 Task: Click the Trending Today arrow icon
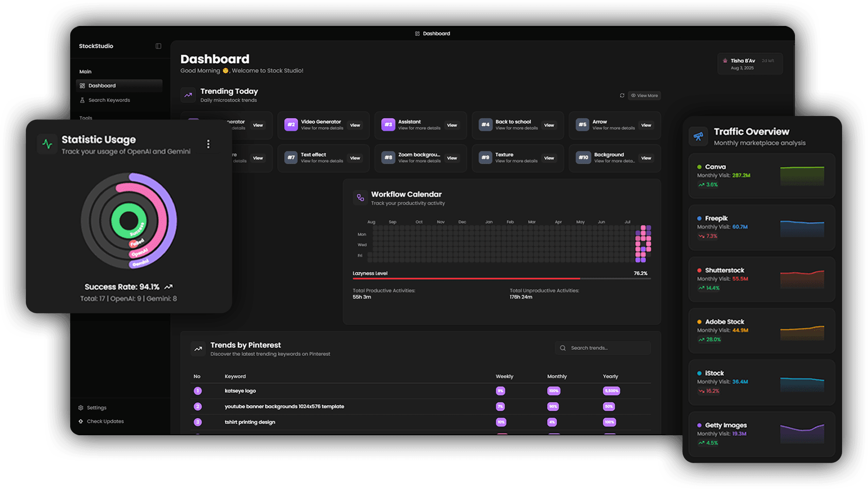[188, 95]
